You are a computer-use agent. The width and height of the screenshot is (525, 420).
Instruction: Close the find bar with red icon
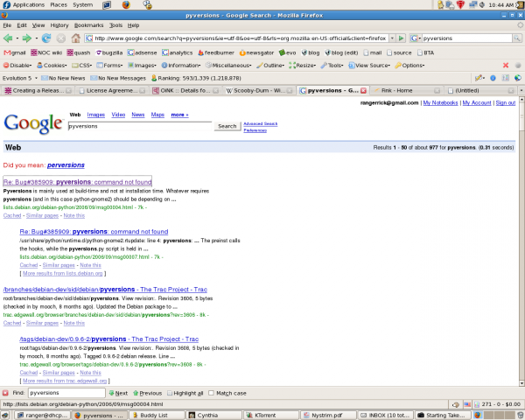pos(5,393)
